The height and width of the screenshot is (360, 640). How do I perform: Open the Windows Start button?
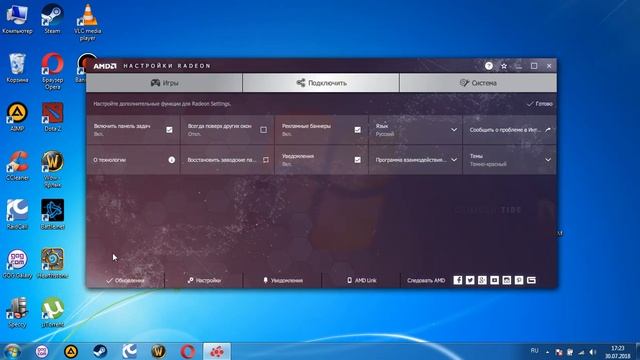coord(12,351)
